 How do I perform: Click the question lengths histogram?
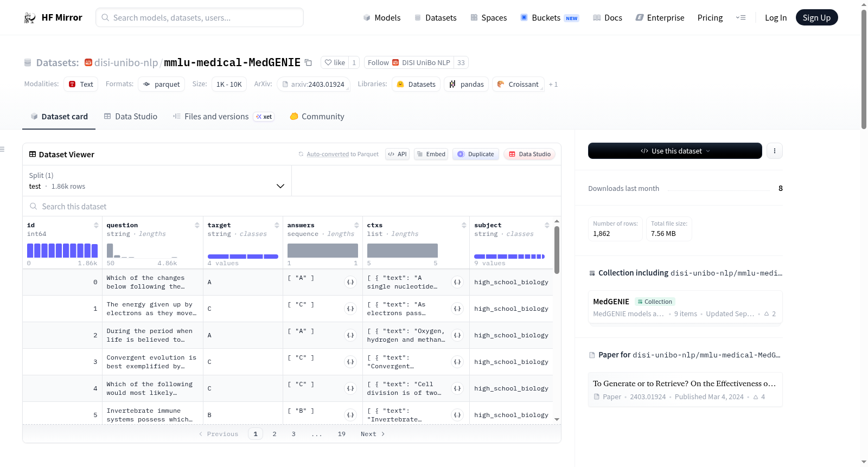142,251
